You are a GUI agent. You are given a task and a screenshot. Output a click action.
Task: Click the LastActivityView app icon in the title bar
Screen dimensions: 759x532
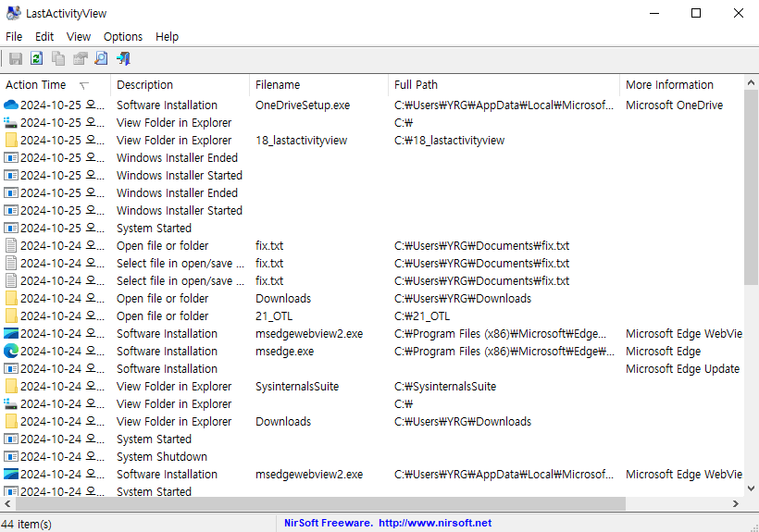14,13
